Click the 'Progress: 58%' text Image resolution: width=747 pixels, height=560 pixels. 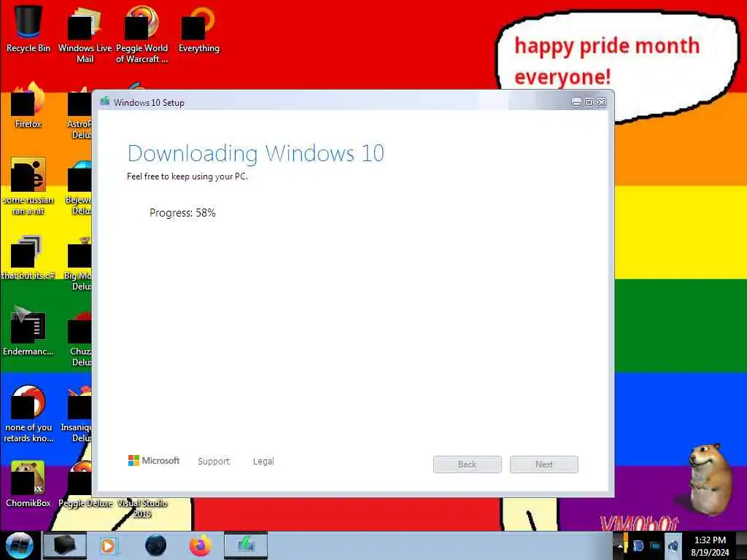pyautogui.click(x=182, y=213)
